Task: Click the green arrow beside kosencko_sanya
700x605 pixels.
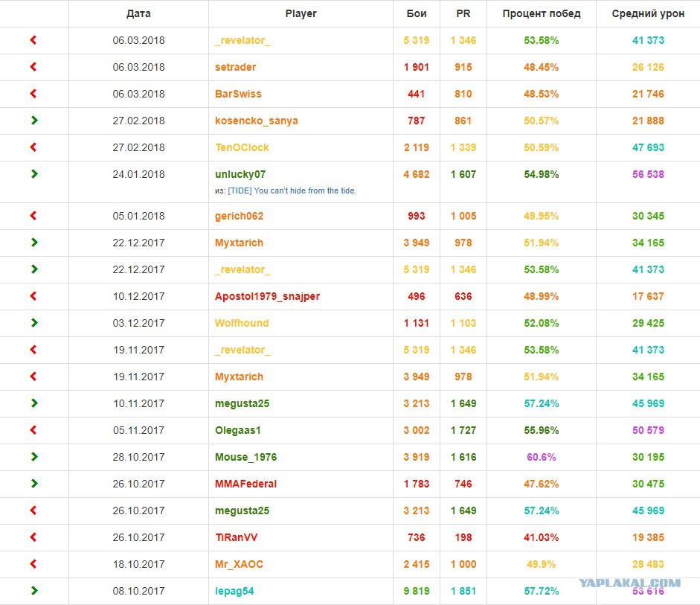Action: click(34, 121)
